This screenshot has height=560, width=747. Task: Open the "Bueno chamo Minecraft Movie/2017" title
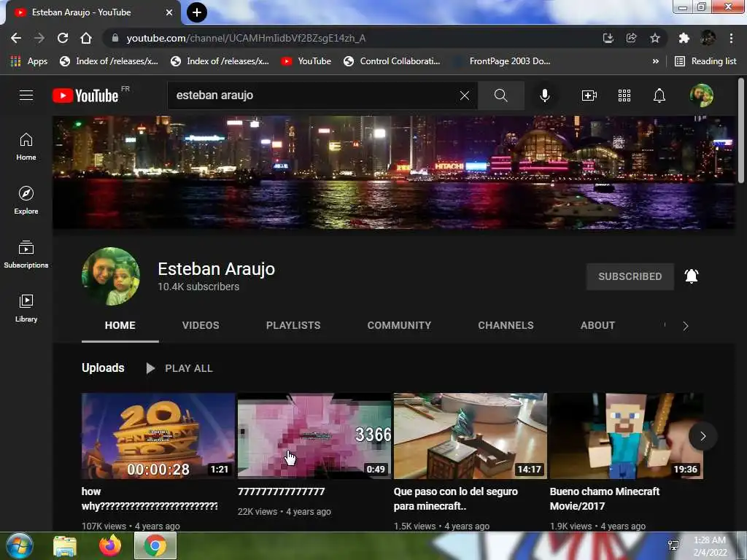pos(605,499)
